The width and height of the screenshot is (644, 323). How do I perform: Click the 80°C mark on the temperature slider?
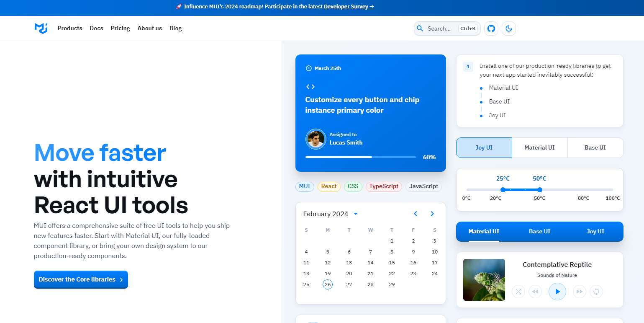(584, 198)
